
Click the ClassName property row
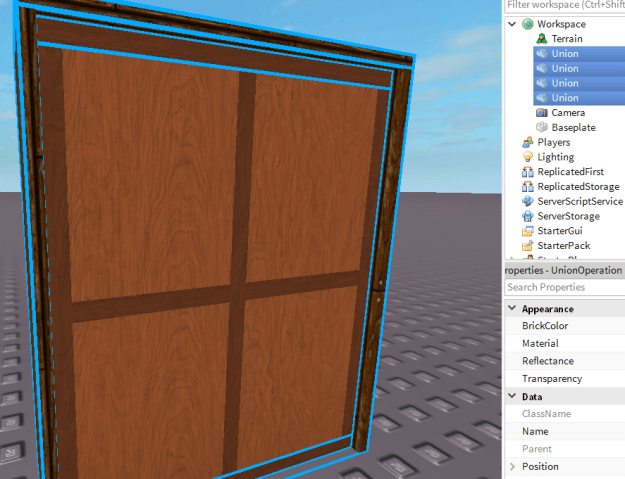pyautogui.click(x=565, y=414)
